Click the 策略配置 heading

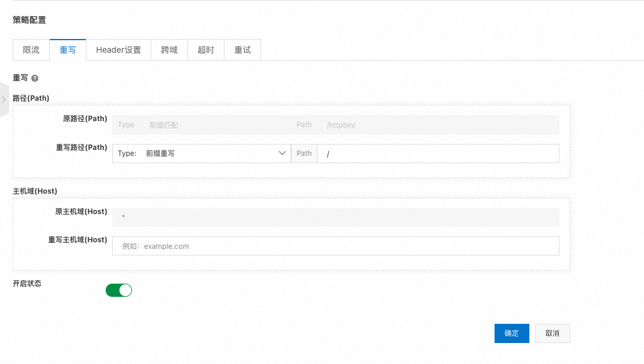[29, 20]
